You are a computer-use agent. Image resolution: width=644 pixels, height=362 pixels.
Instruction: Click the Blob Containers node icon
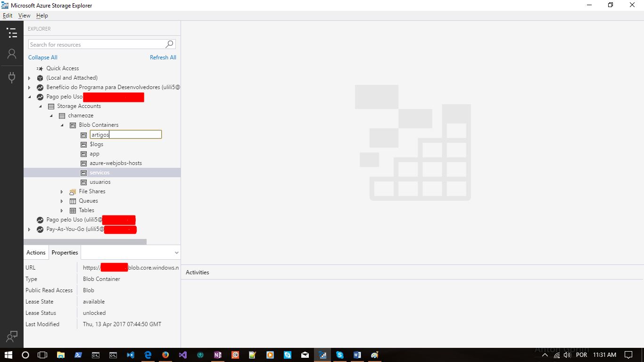click(x=73, y=125)
